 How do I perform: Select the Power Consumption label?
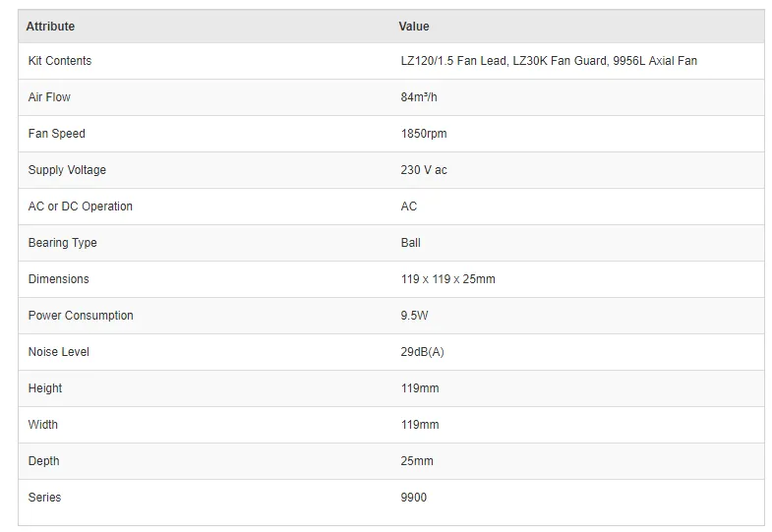[x=81, y=316]
